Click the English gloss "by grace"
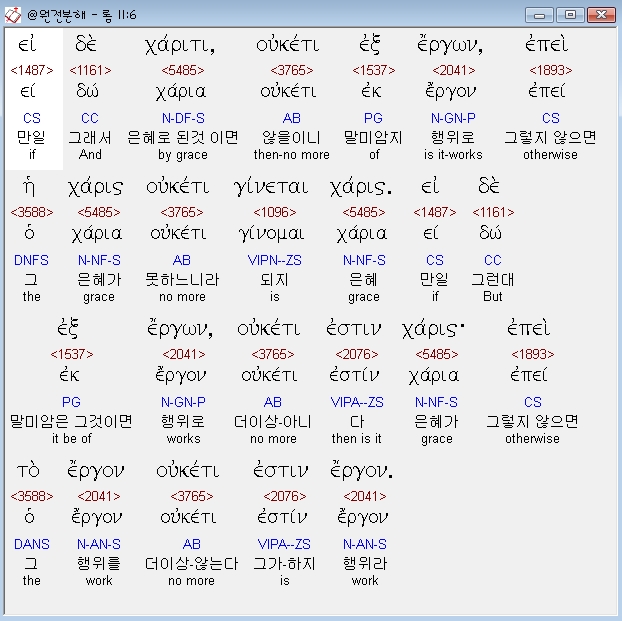 (182, 155)
